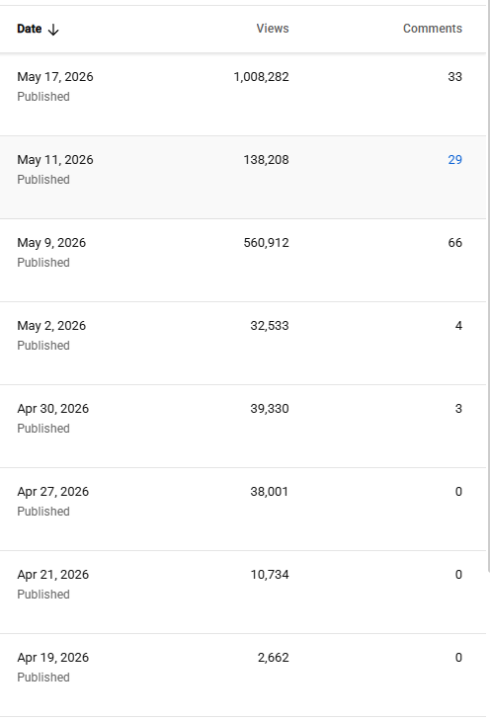Click the Date sort arrow icon
The width and height of the screenshot is (490, 720).
(53, 29)
